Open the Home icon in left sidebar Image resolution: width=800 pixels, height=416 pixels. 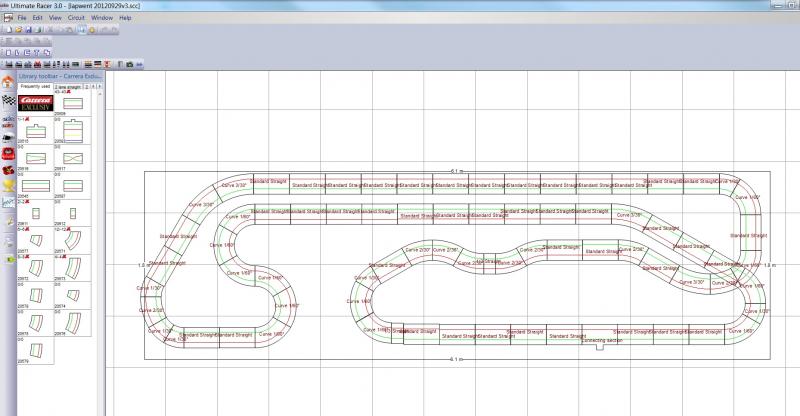tap(8, 83)
